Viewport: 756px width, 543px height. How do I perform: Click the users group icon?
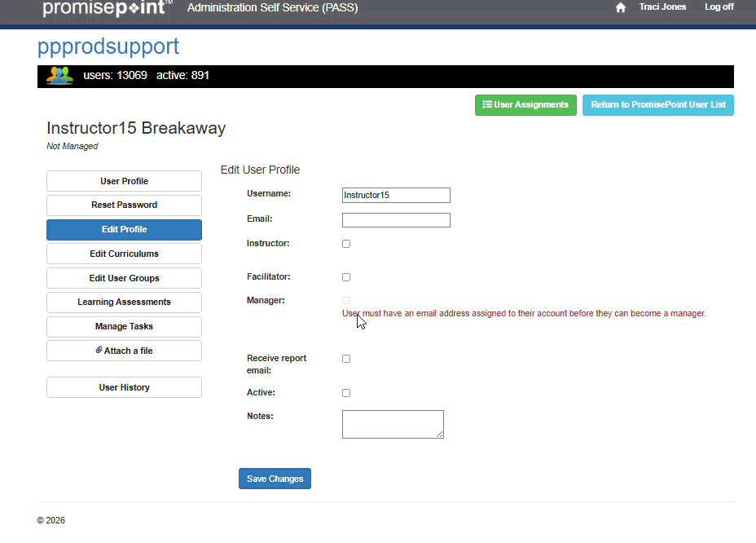click(59, 76)
